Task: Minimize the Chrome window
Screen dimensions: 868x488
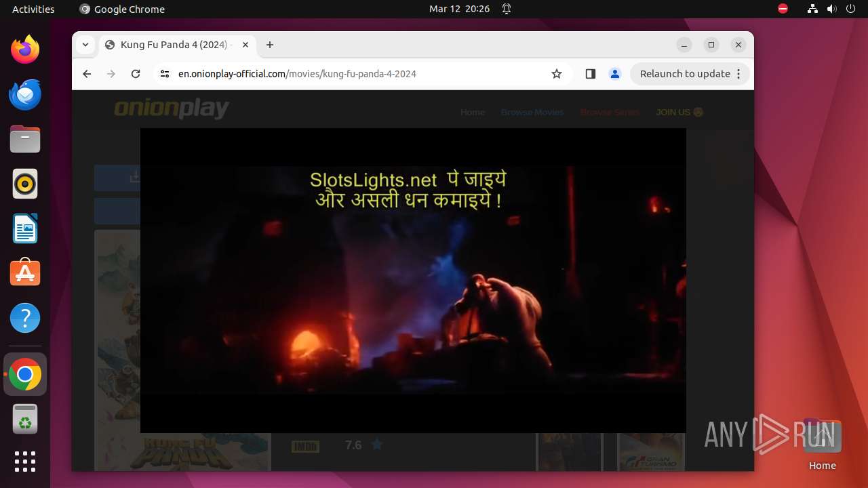Action: pos(684,45)
